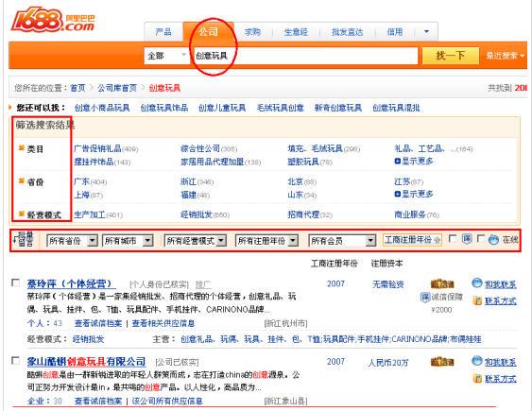Screen dimensions: 532x411
Task: Click the 和我联系 chat icon for 蔡玲萍
Action: (476, 283)
